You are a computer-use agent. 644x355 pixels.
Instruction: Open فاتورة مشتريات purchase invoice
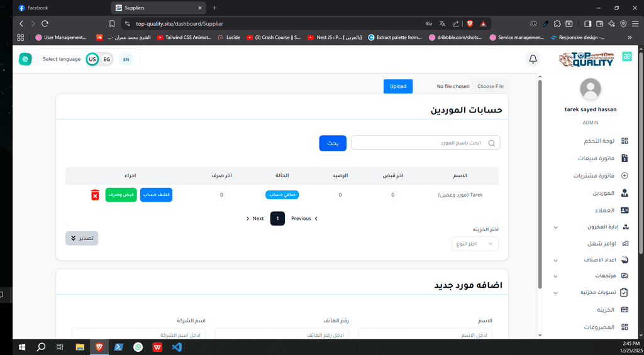click(601, 176)
